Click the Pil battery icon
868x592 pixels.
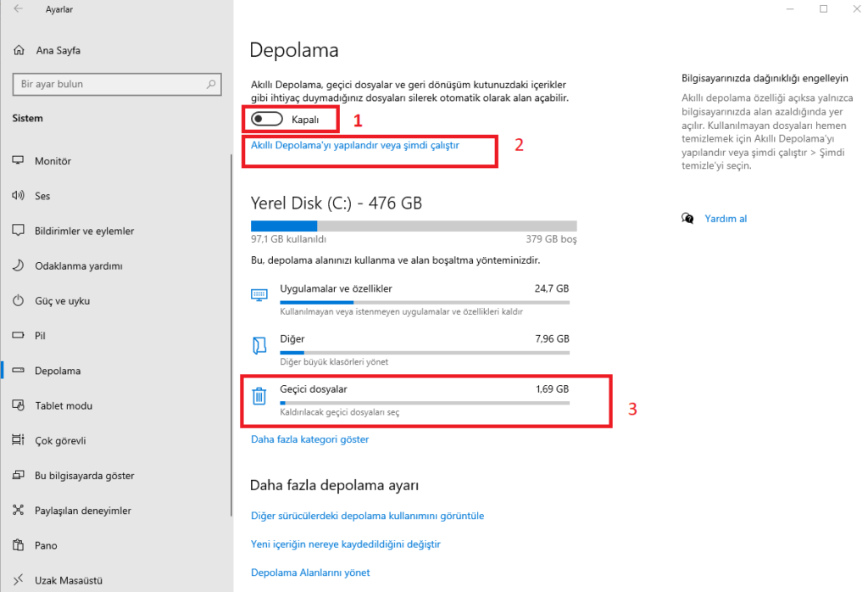click(19, 335)
